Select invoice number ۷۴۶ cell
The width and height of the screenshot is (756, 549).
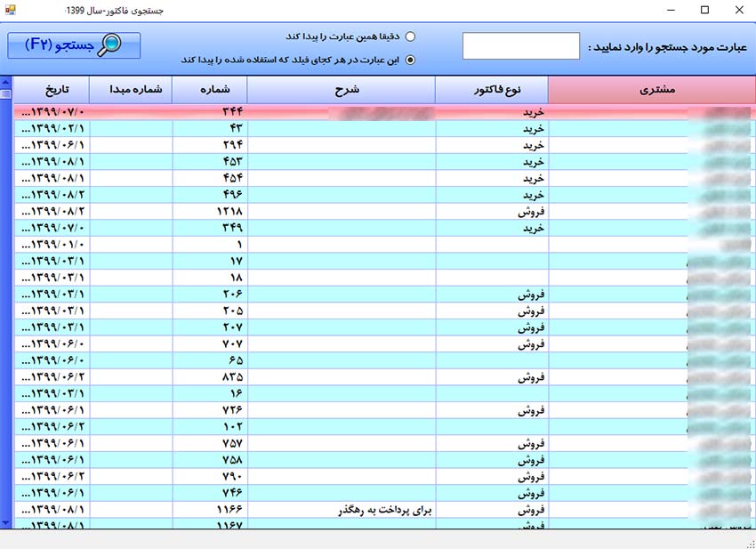coord(210,493)
